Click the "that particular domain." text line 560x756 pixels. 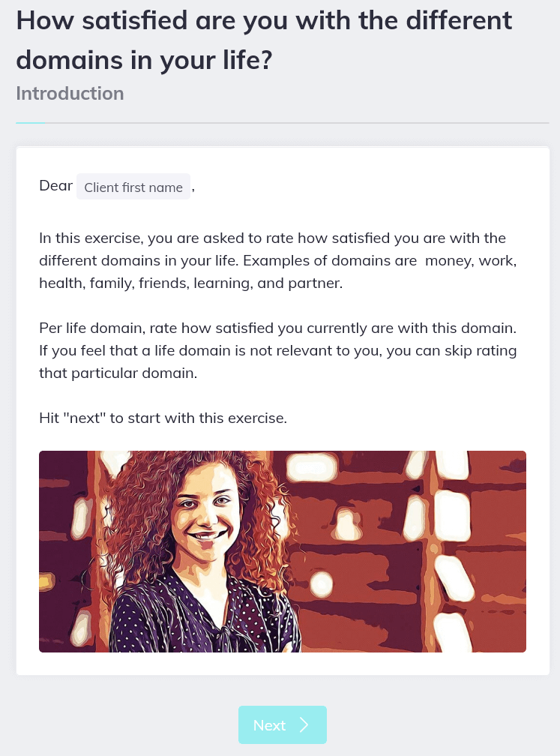point(118,373)
